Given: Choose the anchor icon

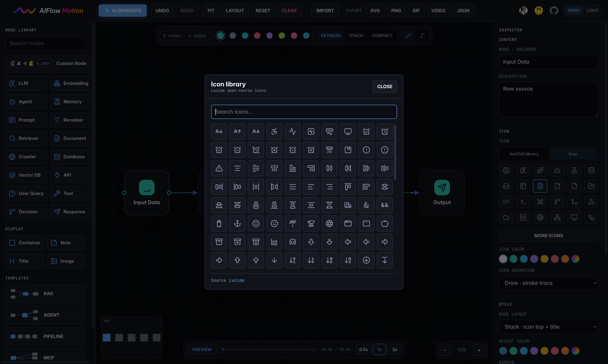Looking at the screenshot, I should click(x=237, y=223).
